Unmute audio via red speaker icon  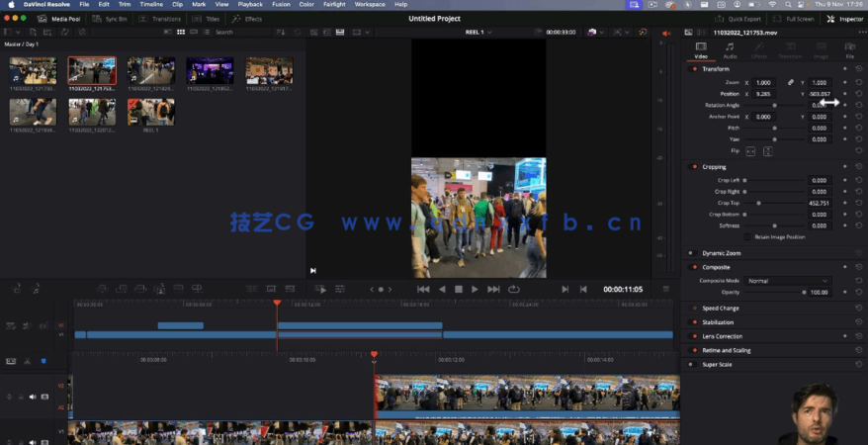coord(666,34)
